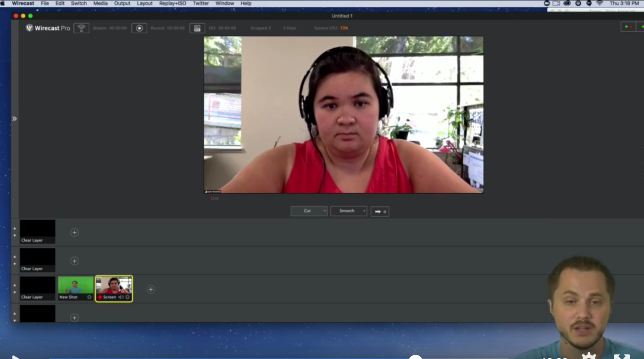The width and height of the screenshot is (644, 359).
Task: Select Clear Layer on the third layer
Action: click(38, 288)
